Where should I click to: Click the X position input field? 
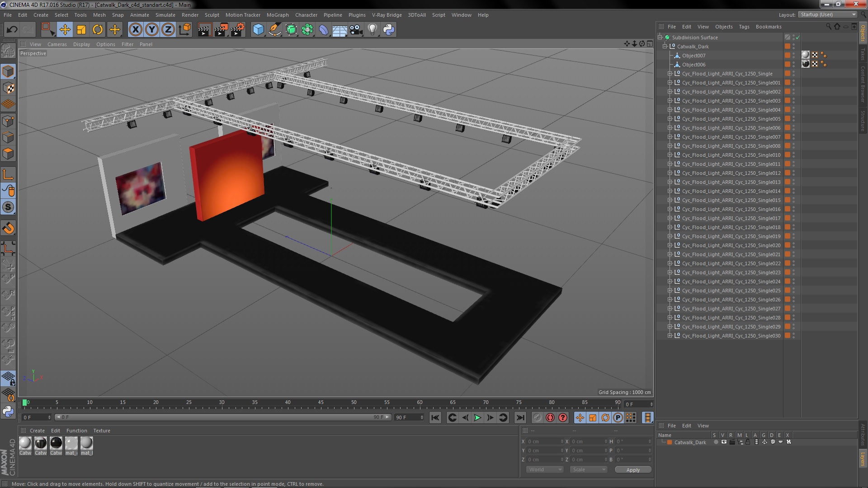tap(545, 441)
